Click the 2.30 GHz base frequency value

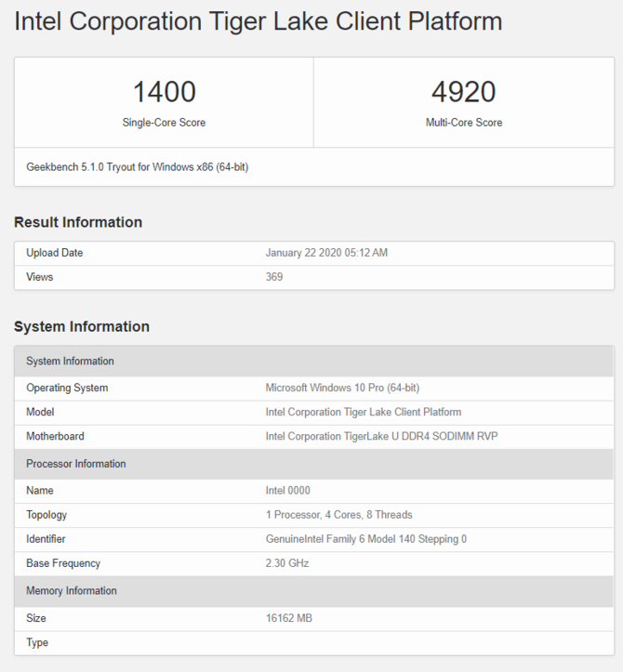point(287,563)
